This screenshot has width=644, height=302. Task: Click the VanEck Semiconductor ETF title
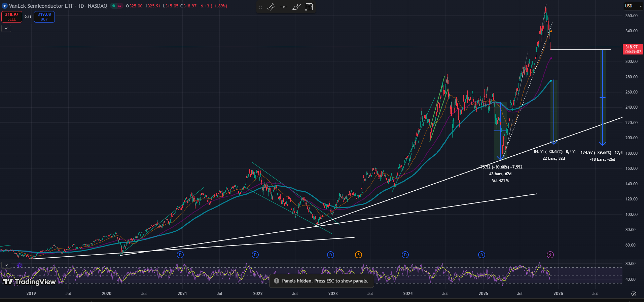41,6
